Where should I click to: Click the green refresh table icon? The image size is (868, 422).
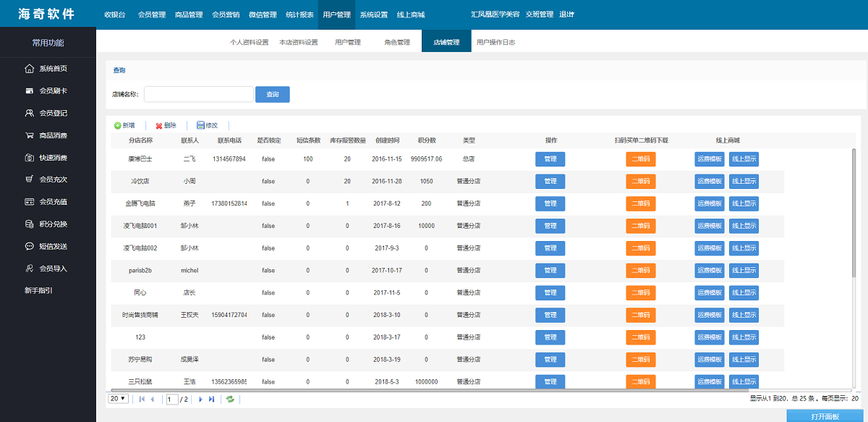coord(230,399)
